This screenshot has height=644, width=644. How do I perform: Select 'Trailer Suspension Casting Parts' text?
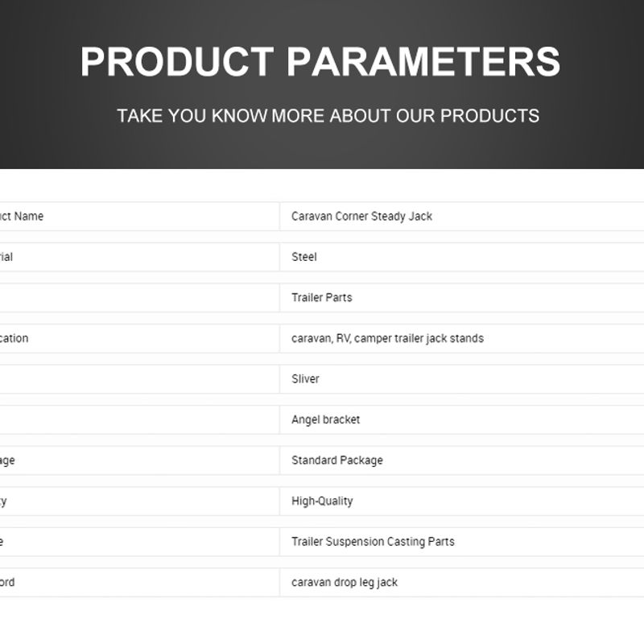(373, 541)
